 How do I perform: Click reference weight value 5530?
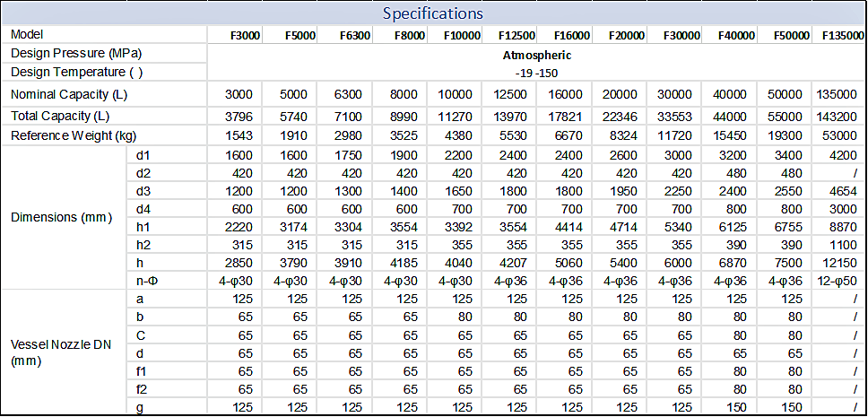(513, 135)
